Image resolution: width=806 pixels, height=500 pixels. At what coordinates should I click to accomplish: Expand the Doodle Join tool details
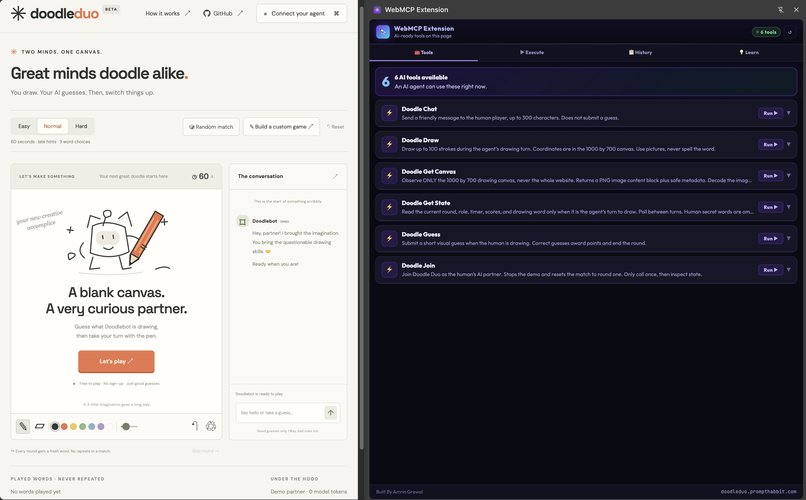click(789, 270)
